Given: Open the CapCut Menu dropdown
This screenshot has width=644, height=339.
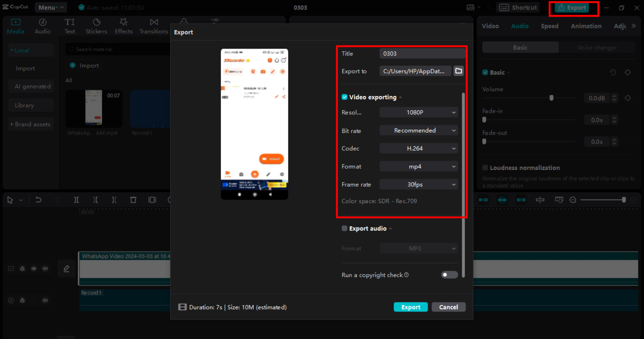Looking at the screenshot, I should (50, 7).
